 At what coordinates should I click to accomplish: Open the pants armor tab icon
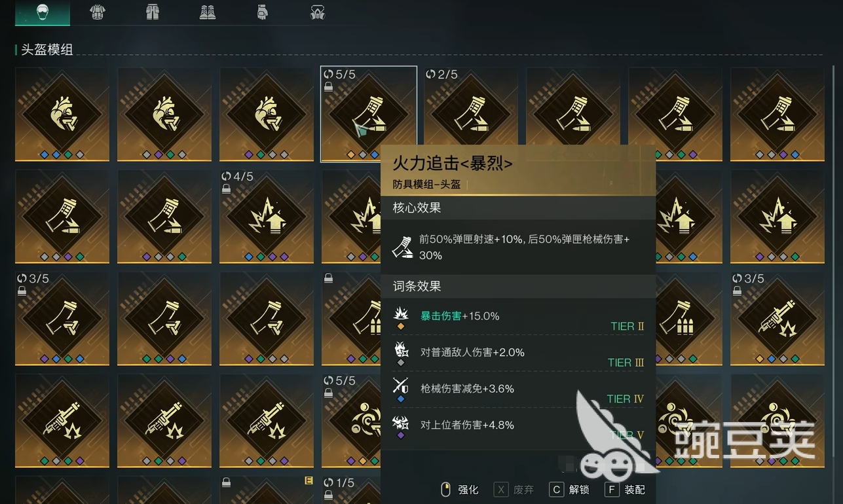click(153, 12)
